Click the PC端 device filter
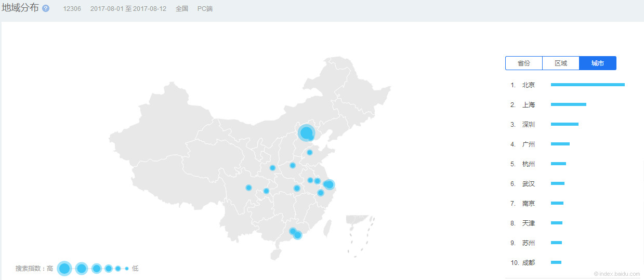This screenshot has width=644, height=280. [x=205, y=9]
